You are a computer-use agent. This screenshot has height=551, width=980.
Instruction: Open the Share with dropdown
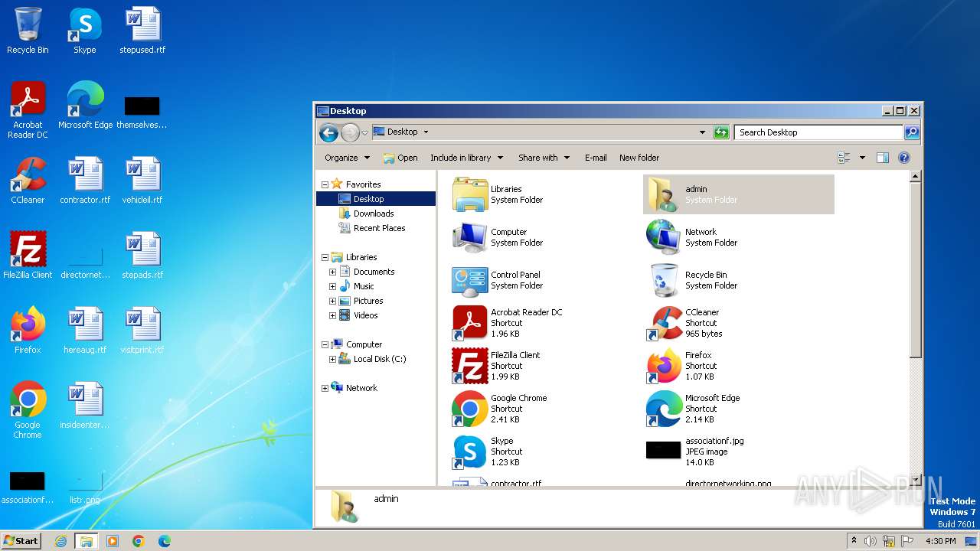544,158
